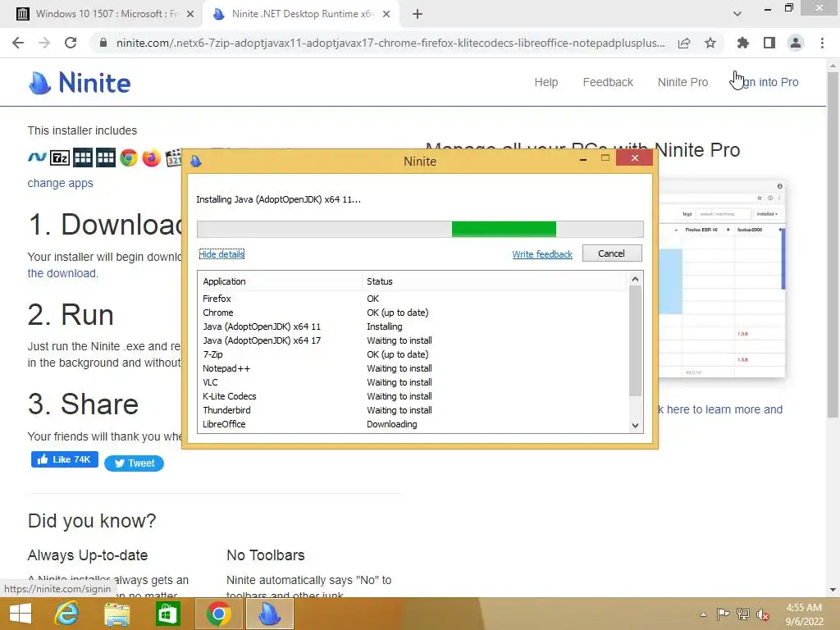Screen dimensions: 840x630
Task: Click the Application column header
Action: [x=281, y=281]
